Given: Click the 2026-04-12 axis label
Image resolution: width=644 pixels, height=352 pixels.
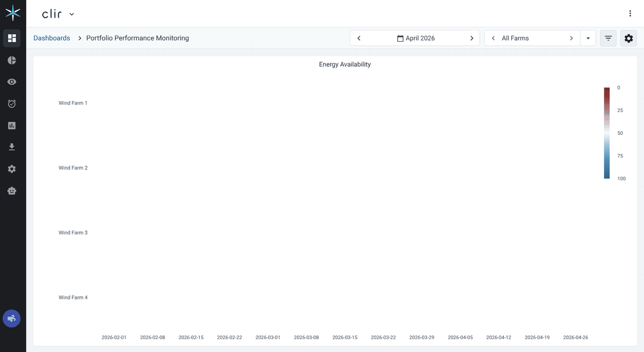Looking at the screenshot, I should (499, 338).
